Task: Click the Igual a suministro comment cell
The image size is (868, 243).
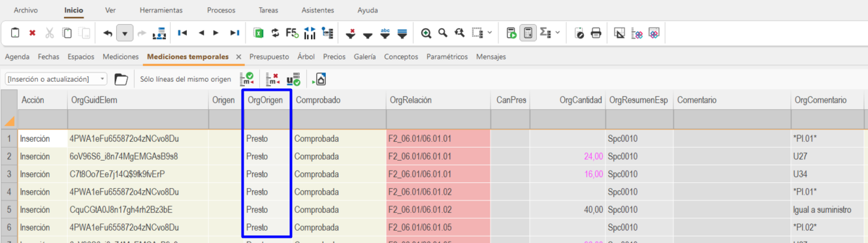Action: [x=827, y=210]
